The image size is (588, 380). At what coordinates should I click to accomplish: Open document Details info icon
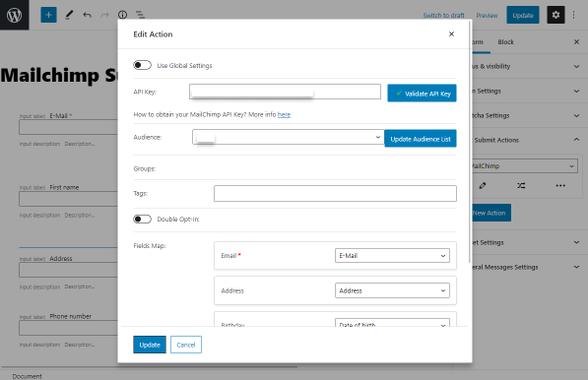[x=123, y=15]
